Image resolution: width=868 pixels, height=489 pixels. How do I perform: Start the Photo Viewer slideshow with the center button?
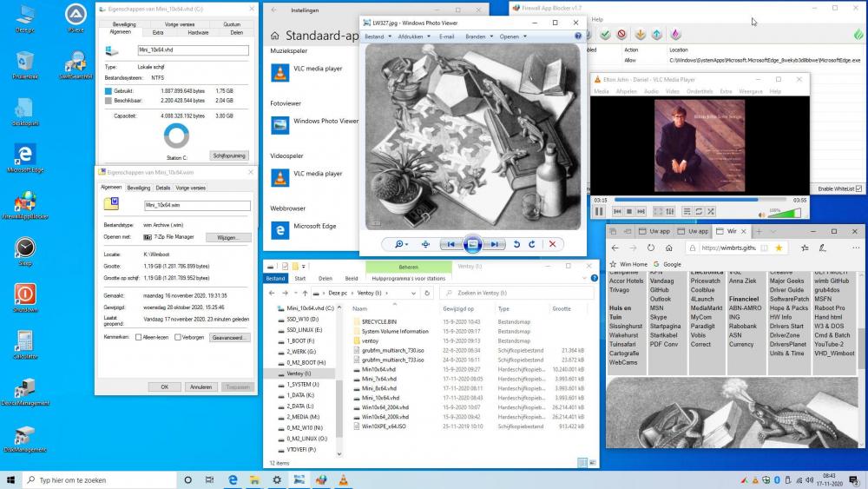pos(471,244)
